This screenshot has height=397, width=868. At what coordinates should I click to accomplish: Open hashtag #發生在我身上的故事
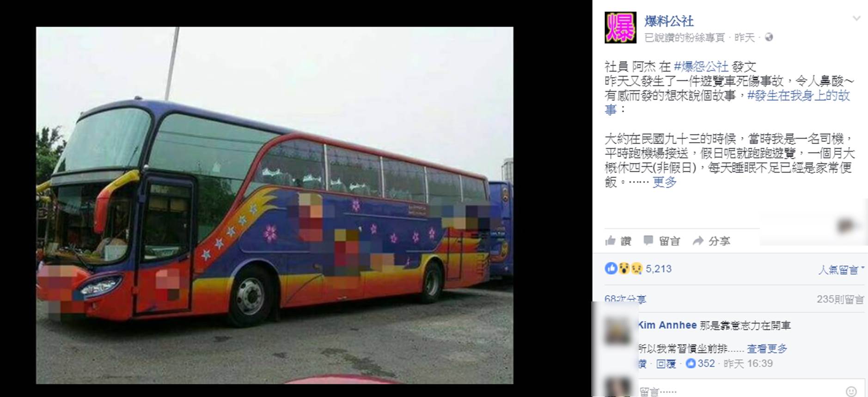click(x=727, y=102)
